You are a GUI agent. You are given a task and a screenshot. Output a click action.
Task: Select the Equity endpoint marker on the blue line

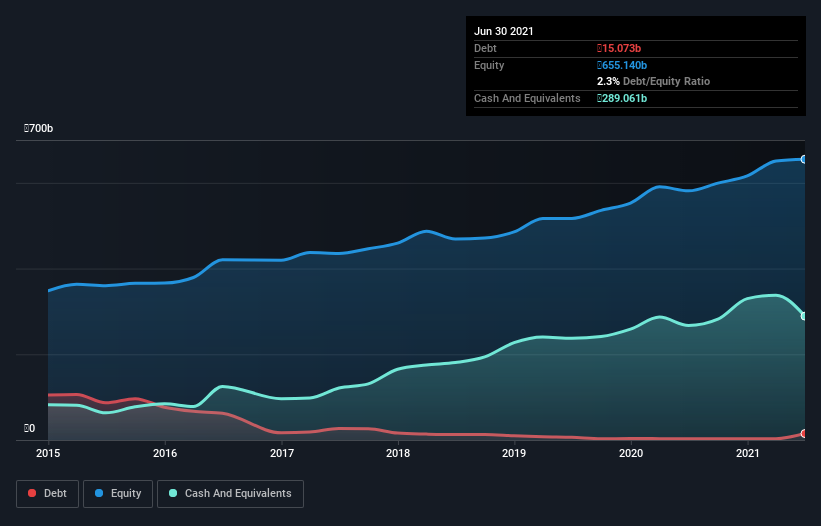(x=804, y=159)
